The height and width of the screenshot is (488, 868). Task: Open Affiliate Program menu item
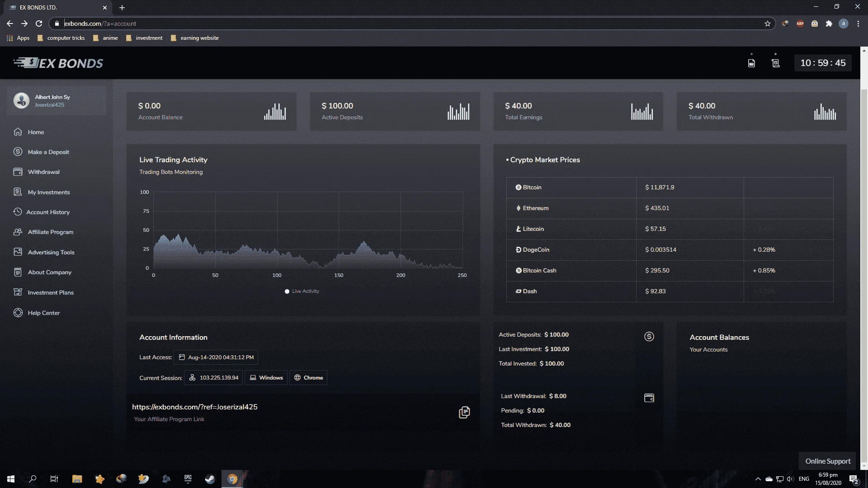(51, 232)
